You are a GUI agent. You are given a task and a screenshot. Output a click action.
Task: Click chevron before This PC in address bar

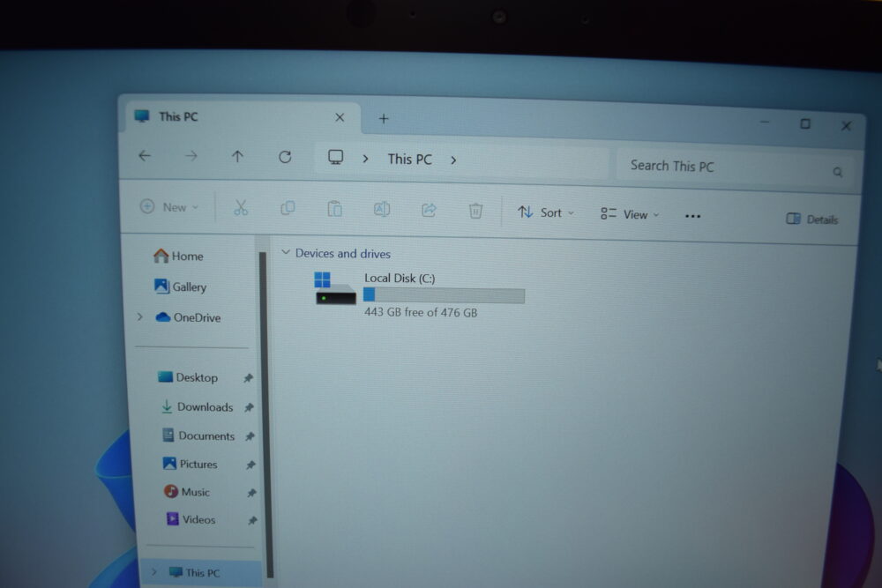coord(366,159)
